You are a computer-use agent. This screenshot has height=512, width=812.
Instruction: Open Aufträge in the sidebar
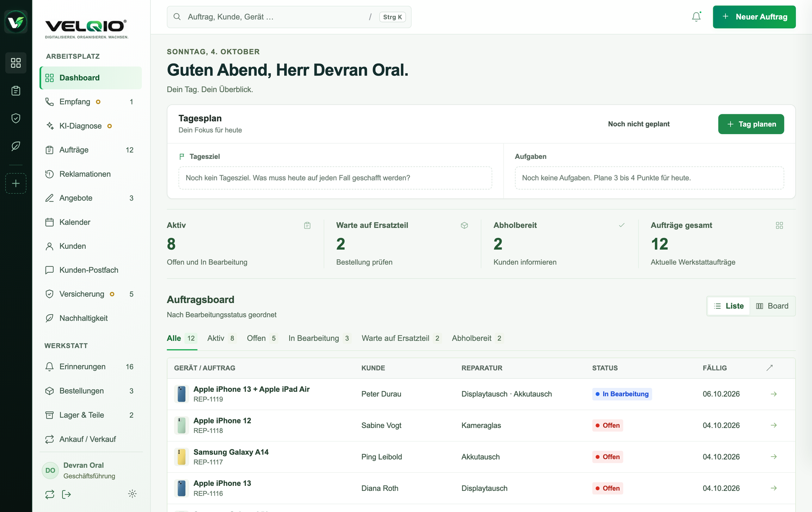tap(91, 150)
